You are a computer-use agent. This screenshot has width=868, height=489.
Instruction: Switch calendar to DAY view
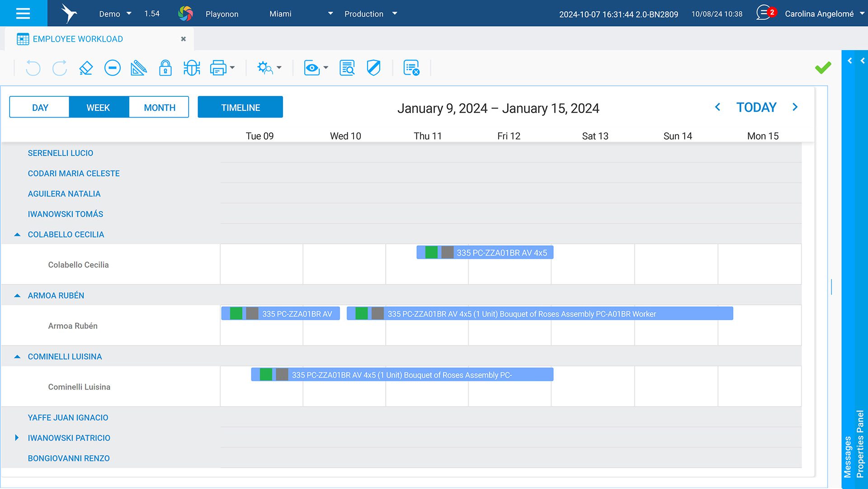[40, 108]
